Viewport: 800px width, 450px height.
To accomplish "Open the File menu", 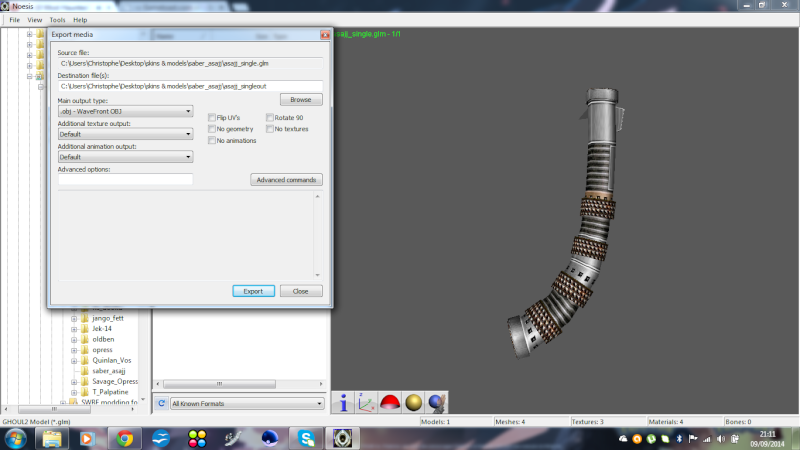I will (14, 20).
